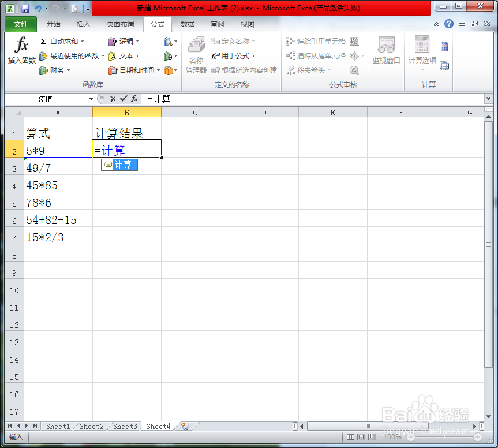Click the Undo icon in quick access toolbar

click(38, 9)
